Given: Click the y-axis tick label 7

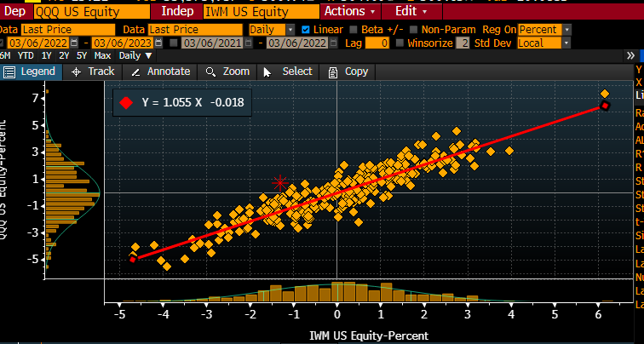Looking at the screenshot, I should point(36,98).
